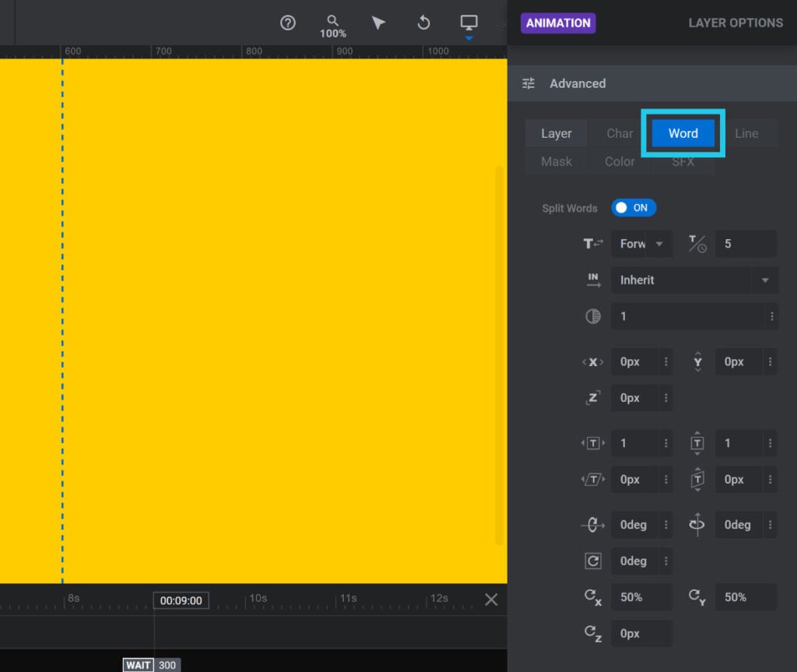Click the WAIT 300 marker on the timeline

(150, 665)
